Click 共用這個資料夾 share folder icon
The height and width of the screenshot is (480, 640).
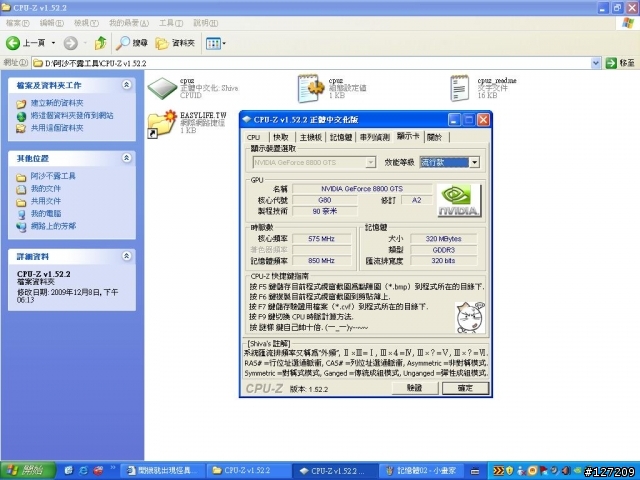(21, 128)
